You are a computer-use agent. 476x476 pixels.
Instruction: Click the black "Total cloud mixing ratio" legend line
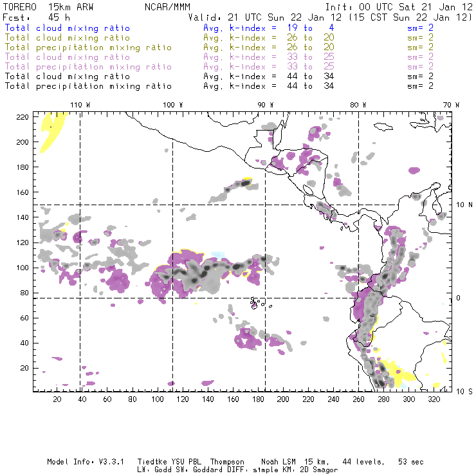[68, 77]
